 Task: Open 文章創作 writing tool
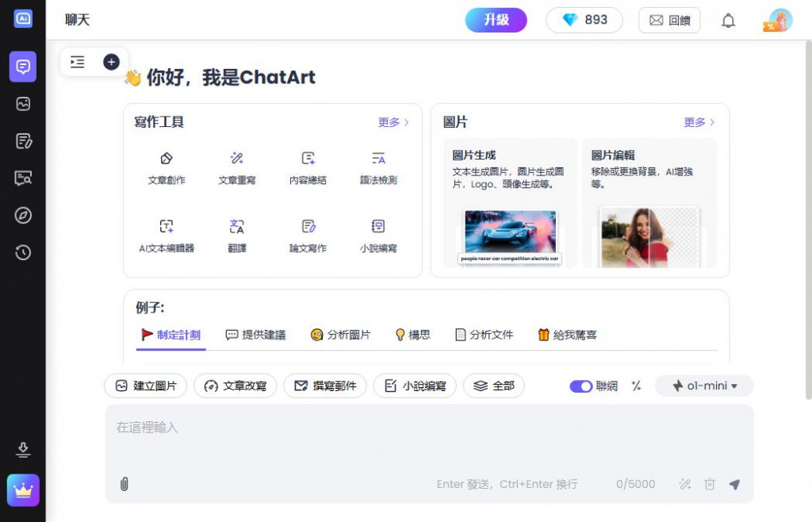[x=167, y=168]
